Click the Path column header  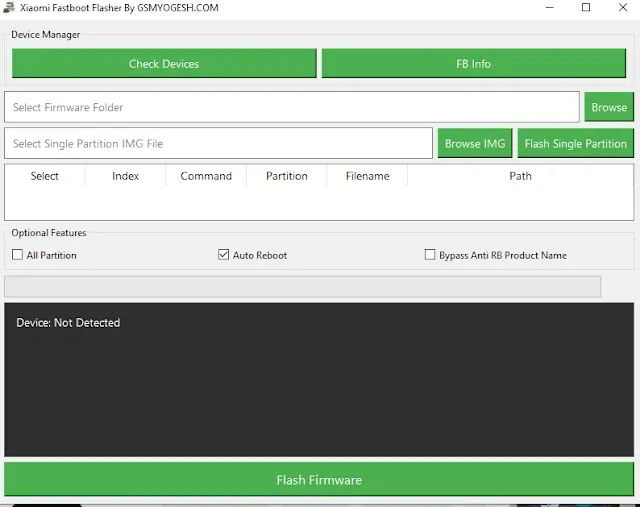(520, 176)
